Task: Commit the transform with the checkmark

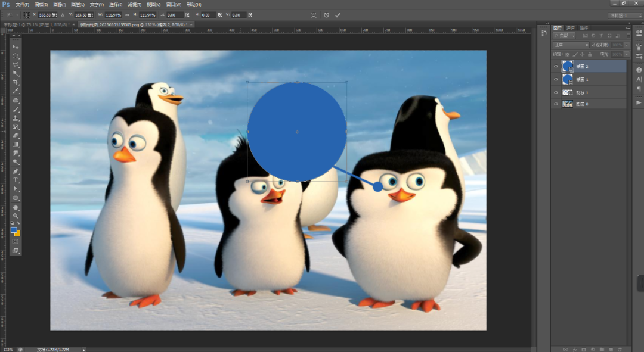Action: pyautogui.click(x=338, y=15)
